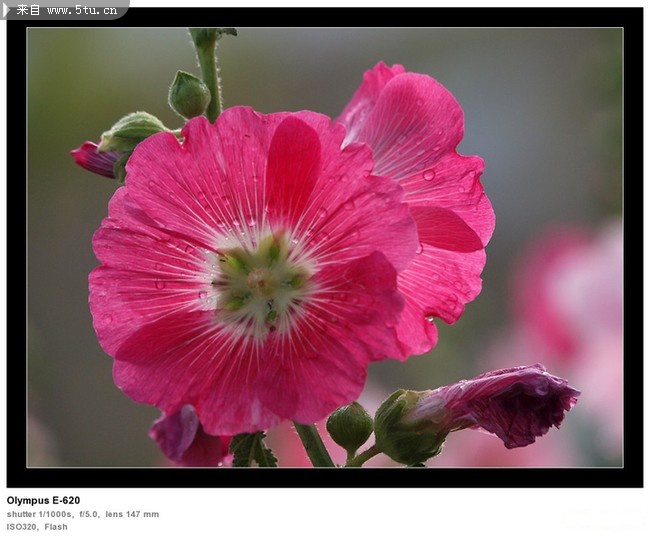Click the small round green bud at bottom
Screen dimensions: 650x537
pyautogui.click(x=349, y=425)
